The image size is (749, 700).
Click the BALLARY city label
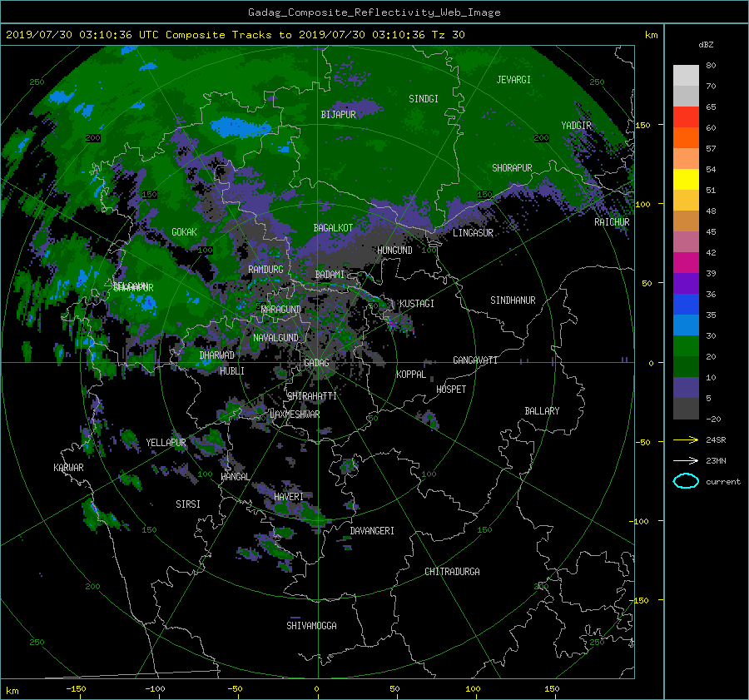(542, 411)
